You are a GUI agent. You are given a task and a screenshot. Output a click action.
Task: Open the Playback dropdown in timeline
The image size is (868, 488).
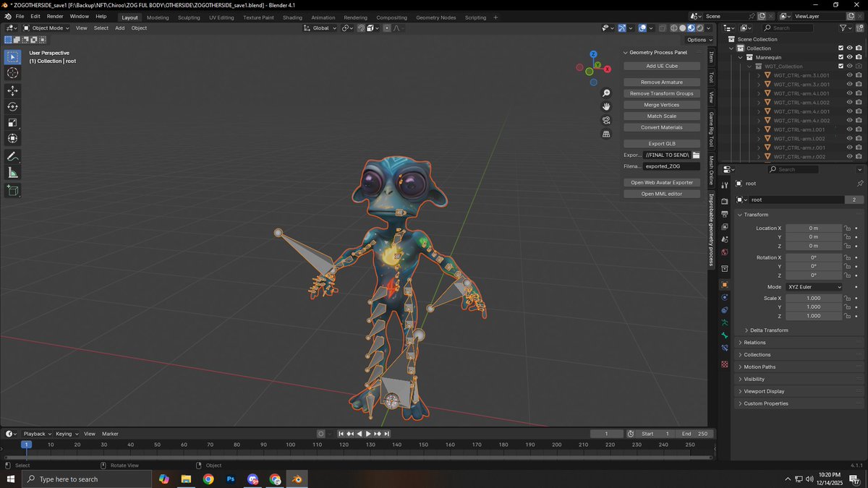coord(37,434)
